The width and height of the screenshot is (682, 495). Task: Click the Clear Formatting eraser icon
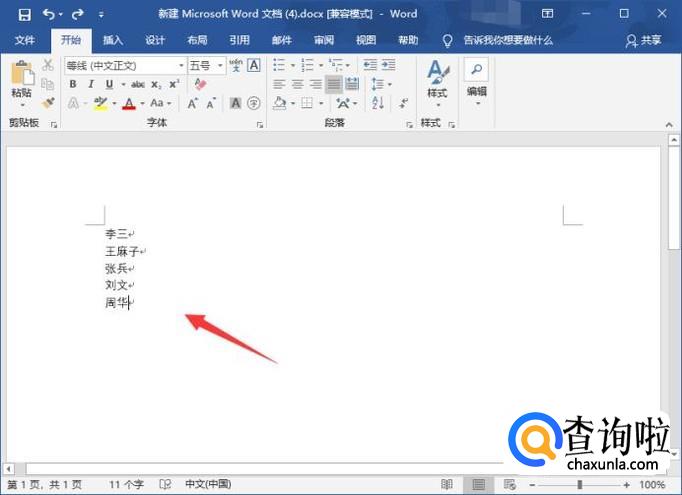point(200,84)
